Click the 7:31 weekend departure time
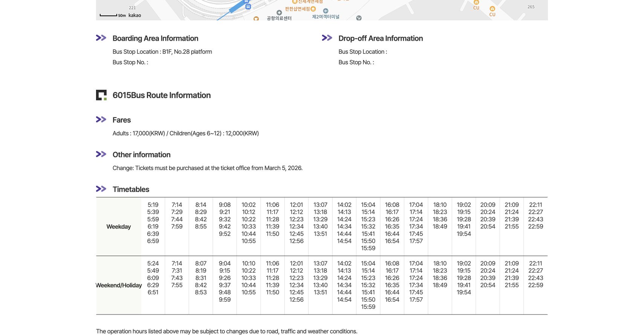Image resolution: width=644 pixels, height=336 pixels. pos(177,270)
